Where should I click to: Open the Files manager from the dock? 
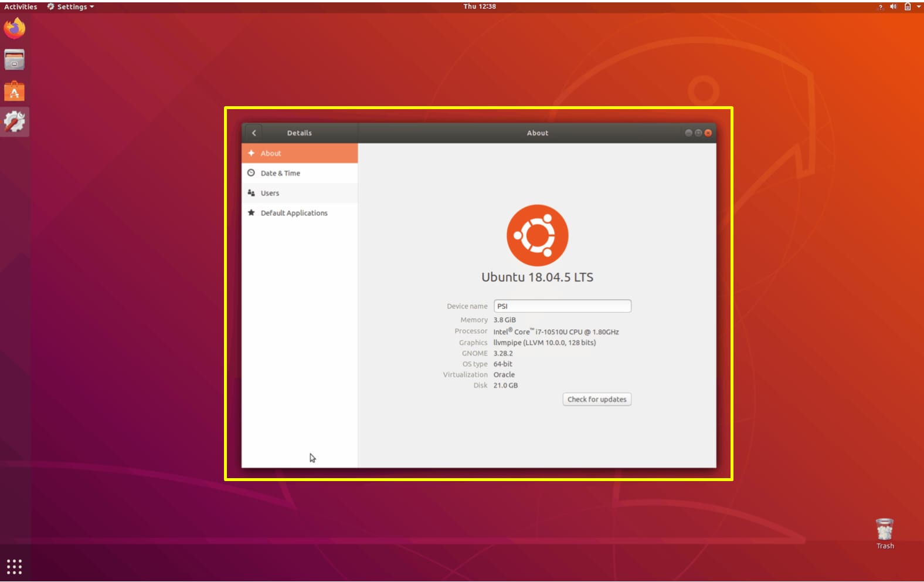[x=15, y=60]
